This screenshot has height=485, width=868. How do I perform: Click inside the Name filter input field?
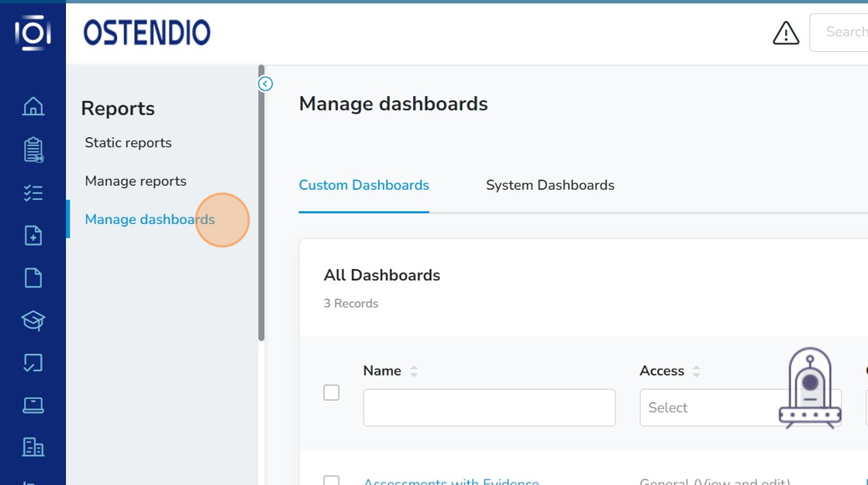coord(488,408)
